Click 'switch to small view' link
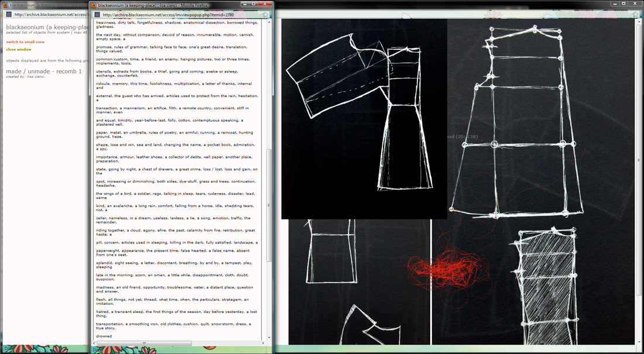Viewport: 644px width, 354px height. pos(25,42)
